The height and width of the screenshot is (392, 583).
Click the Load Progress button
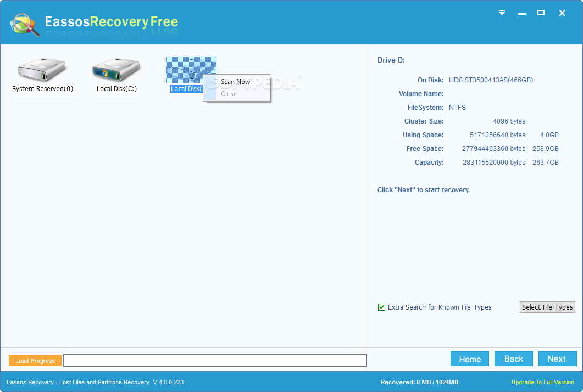point(35,360)
